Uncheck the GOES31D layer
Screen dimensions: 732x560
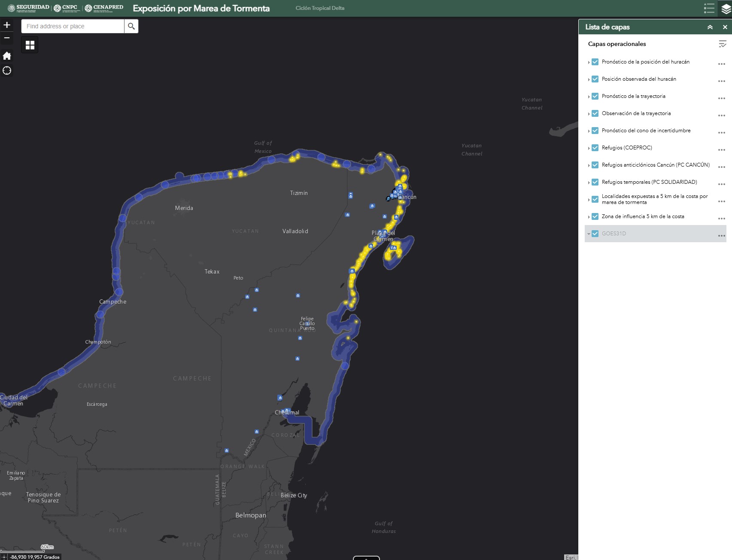[595, 234]
